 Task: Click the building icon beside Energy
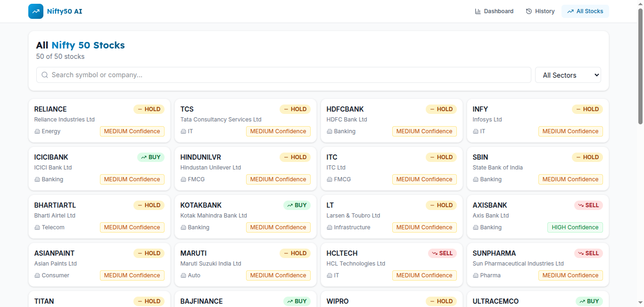tap(37, 131)
